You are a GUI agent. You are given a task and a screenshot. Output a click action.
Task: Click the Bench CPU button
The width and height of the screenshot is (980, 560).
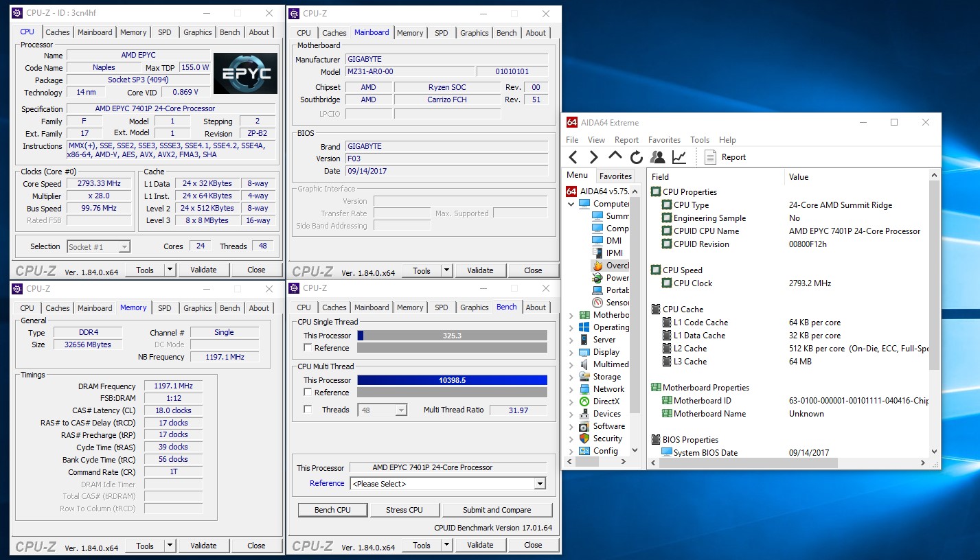click(x=332, y=510)
